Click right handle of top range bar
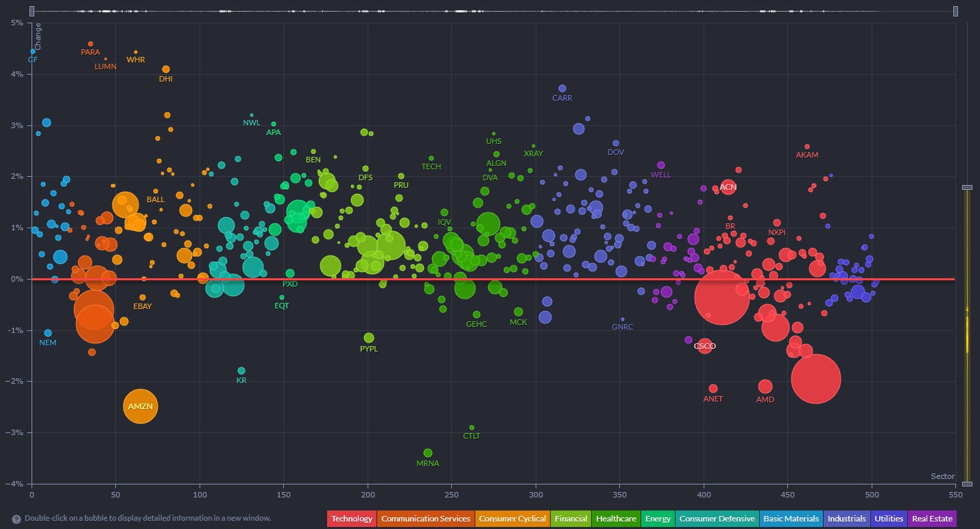Viewport: 980px width, 529px height. click(x=955, y=11)
